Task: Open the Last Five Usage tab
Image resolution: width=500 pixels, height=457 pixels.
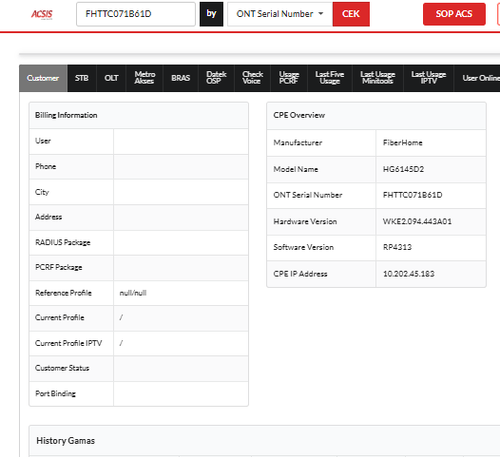Action: [x=330, y=78]
